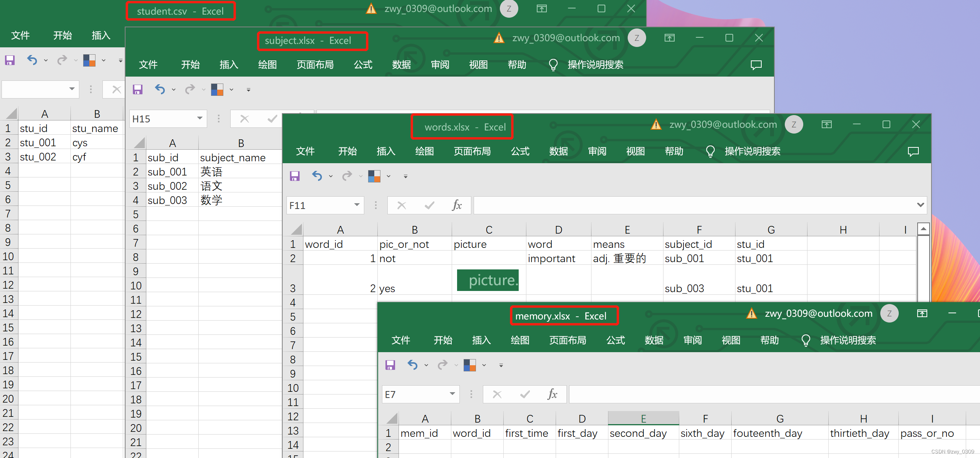Click the color theme icon in student.csv toolbar
This screenshot has width=980, height=458.
(x=89, y=60)
